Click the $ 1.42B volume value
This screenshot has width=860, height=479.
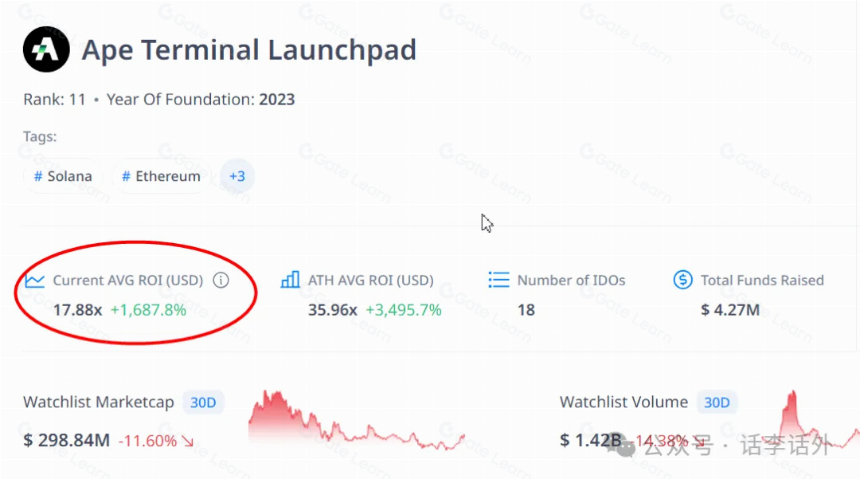[591, 440]
